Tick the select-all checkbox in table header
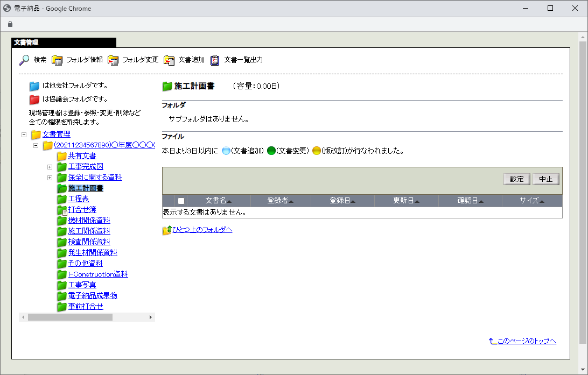 click(x=181, y=201)
